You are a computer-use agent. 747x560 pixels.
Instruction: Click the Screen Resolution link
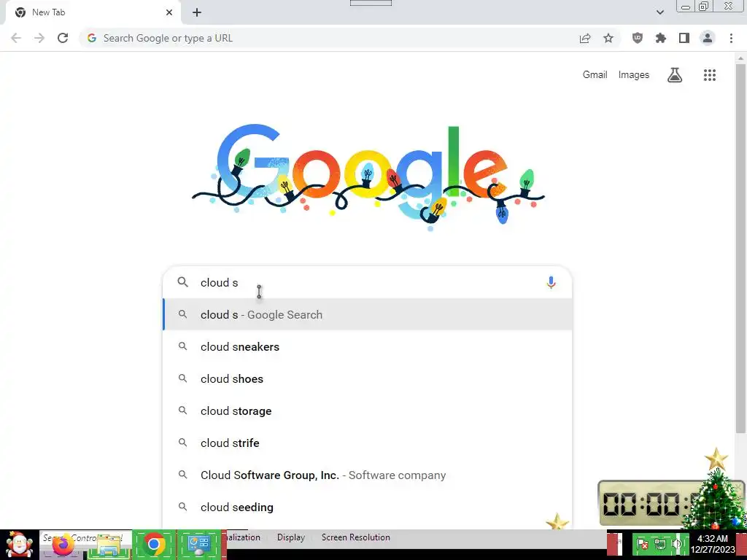coord(355,537)
